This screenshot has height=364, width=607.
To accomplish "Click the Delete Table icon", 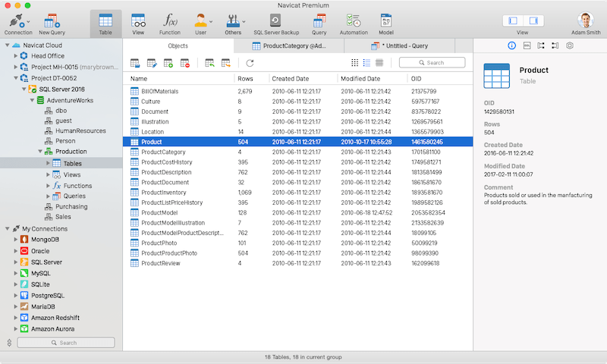I will point(185,63).
